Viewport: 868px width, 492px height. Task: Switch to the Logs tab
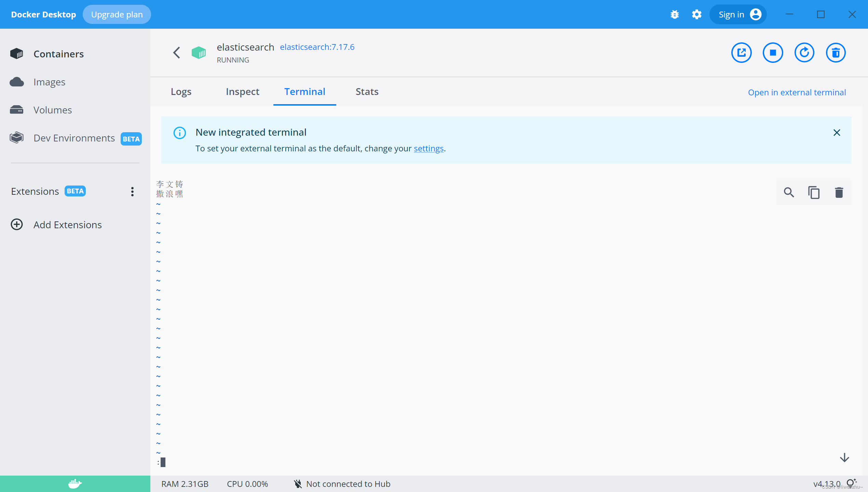point(181,92)
